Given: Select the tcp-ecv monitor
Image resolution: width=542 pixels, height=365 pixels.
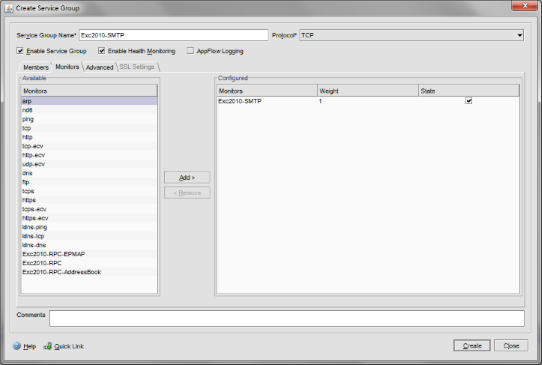Looking at the screenshot, I should tap(89, 146).
